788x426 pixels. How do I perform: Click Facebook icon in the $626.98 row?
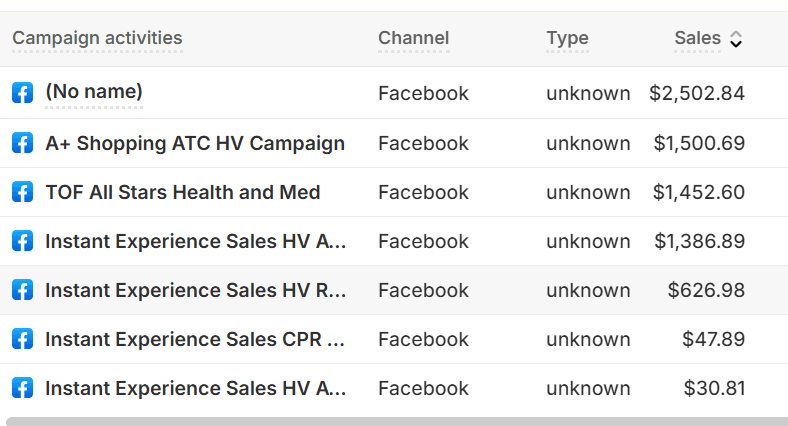point(22,290)
